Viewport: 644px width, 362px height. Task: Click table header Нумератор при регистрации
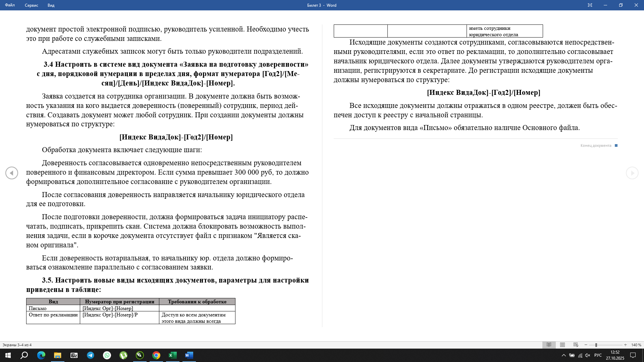point(120,302)
